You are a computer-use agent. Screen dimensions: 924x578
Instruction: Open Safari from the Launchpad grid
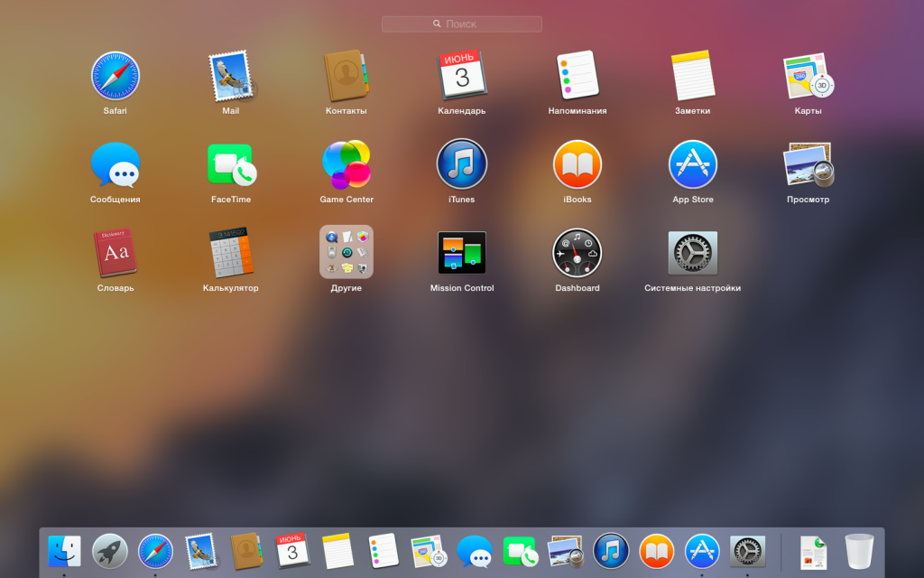(x=115, y=76)
